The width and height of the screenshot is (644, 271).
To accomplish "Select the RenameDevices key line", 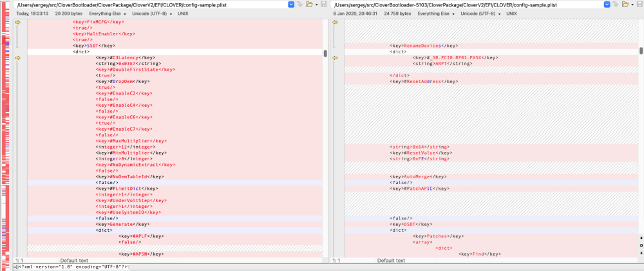I will pyautogui.click(x=424, y=46).
